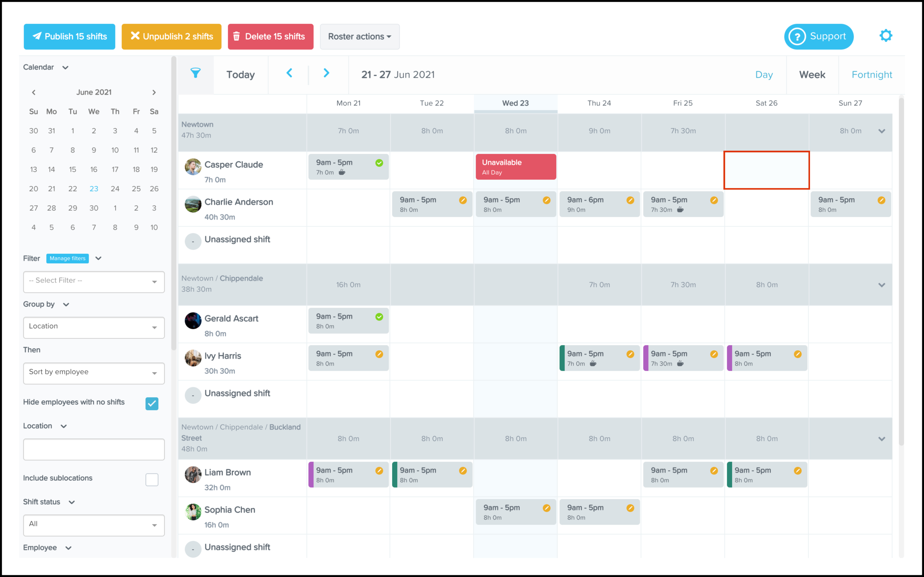924x577 pixels.
Task: Enable Include sublocations checkbox
Action: click(x=152, y=479)
